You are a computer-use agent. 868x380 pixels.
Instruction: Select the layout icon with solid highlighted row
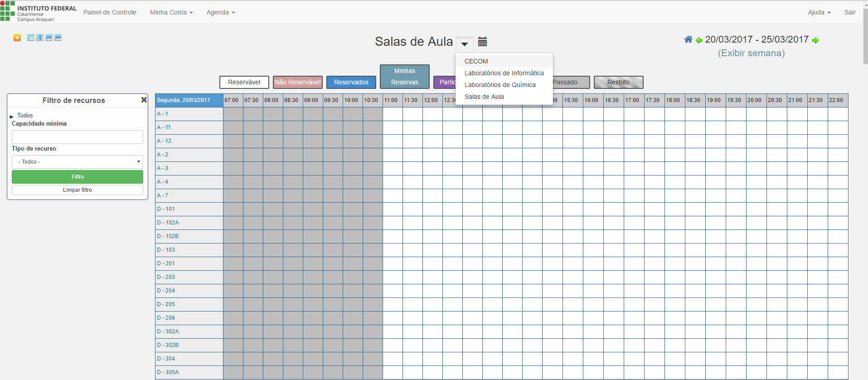[x=49, y=38]
